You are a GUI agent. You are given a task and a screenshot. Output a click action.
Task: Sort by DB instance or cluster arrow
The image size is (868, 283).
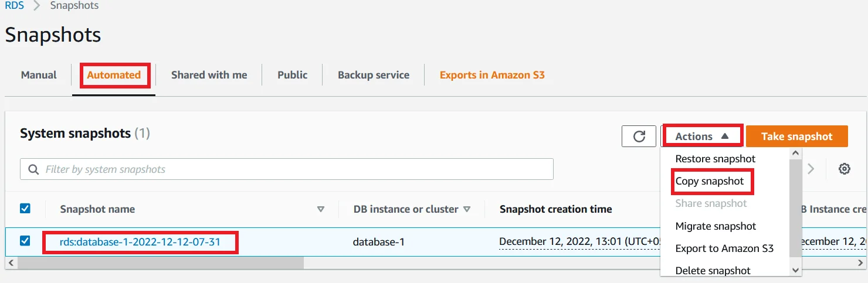[x=467, y=209]
